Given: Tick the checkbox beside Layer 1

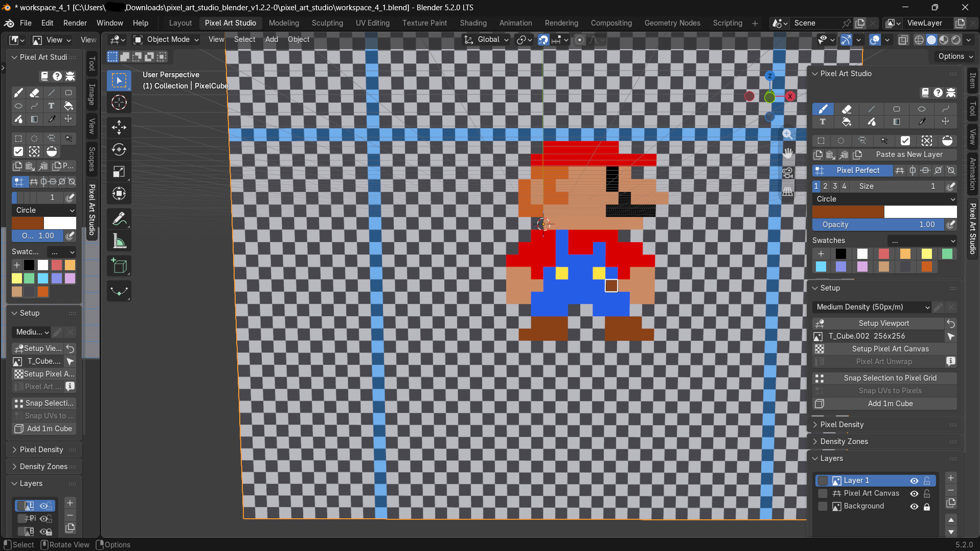Looking at the screenshot, I should click(823, 480).
